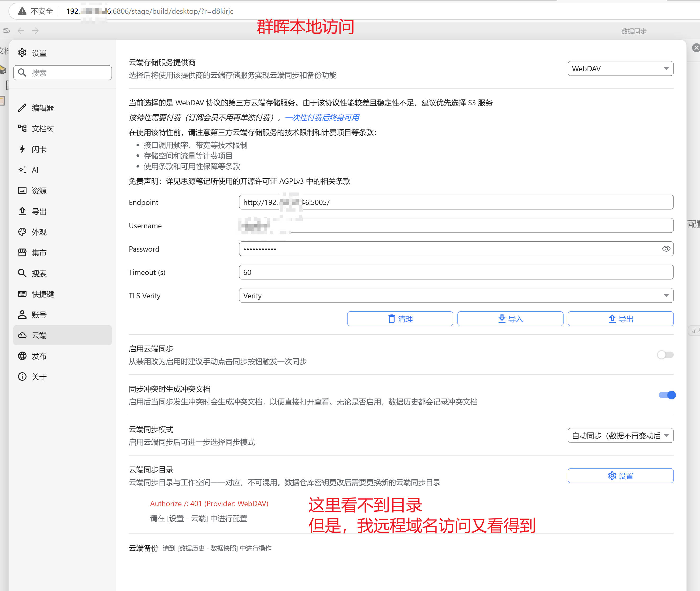The width and height of the screenshot is (700, 591).
Task: Click the Editor pencil icon in sidebar
Action: [22, 108]
